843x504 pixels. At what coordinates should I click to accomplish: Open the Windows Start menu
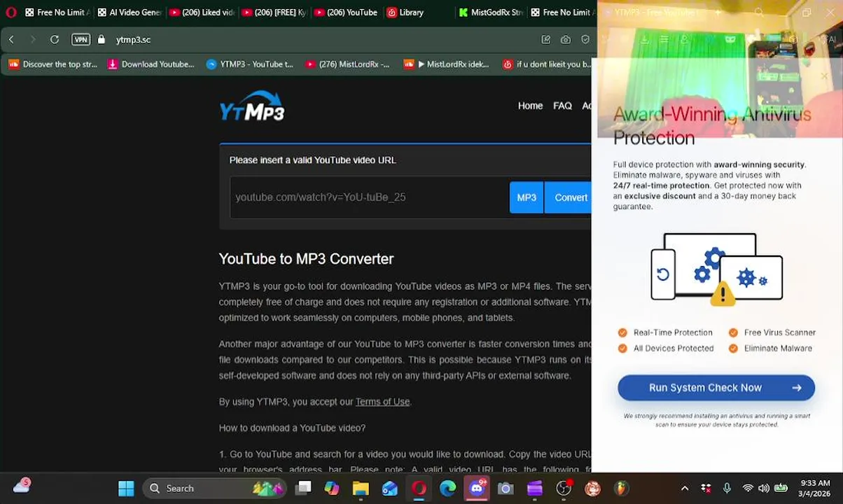click(x=126, y=489)
